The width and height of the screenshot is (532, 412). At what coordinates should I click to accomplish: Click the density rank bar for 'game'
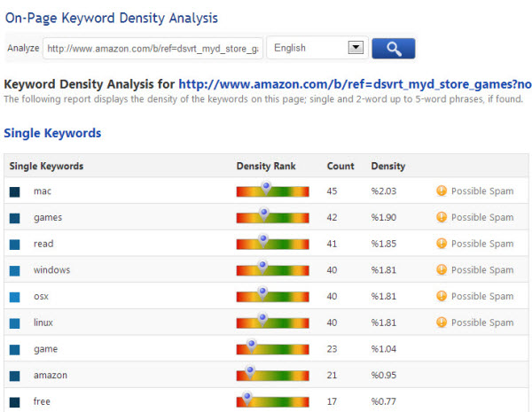[x=272, y=351]
